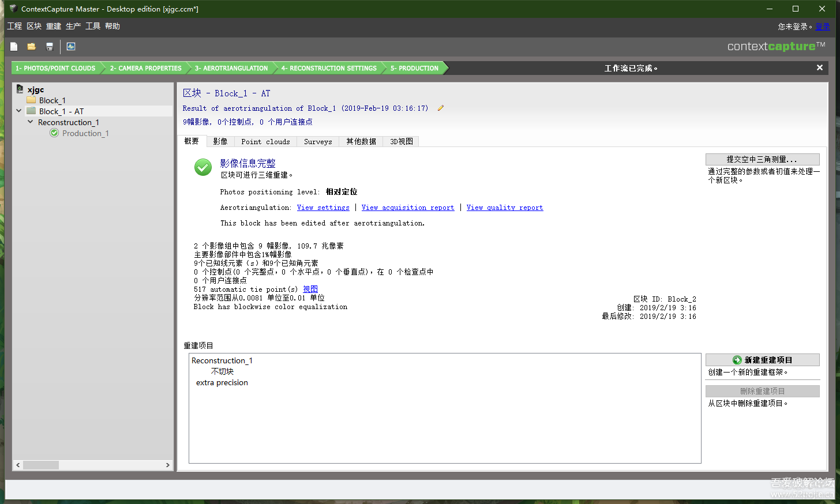Select Block_1 - AT in the tree
Screen dimensions: 840x504
[x=61, y=111]
